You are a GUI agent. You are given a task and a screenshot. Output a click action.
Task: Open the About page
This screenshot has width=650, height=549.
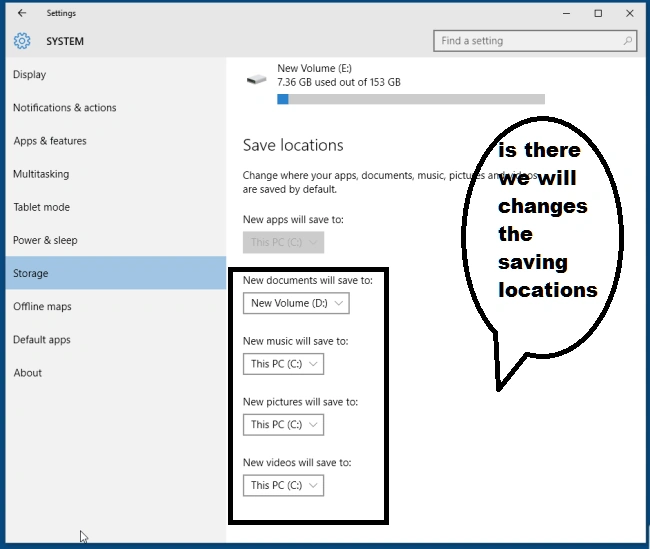116,373
